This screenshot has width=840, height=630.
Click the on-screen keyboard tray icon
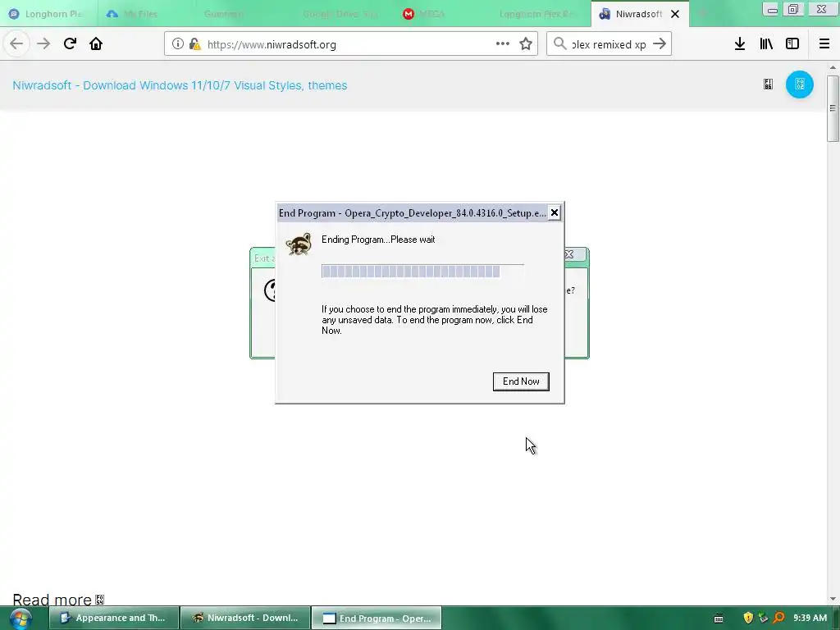tap(719, 619)
